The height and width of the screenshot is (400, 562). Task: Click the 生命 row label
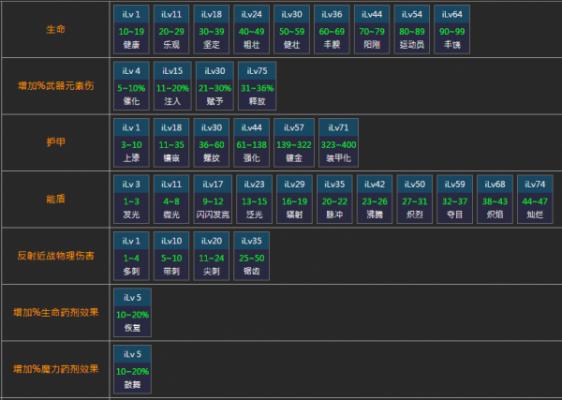click(56, 29)
